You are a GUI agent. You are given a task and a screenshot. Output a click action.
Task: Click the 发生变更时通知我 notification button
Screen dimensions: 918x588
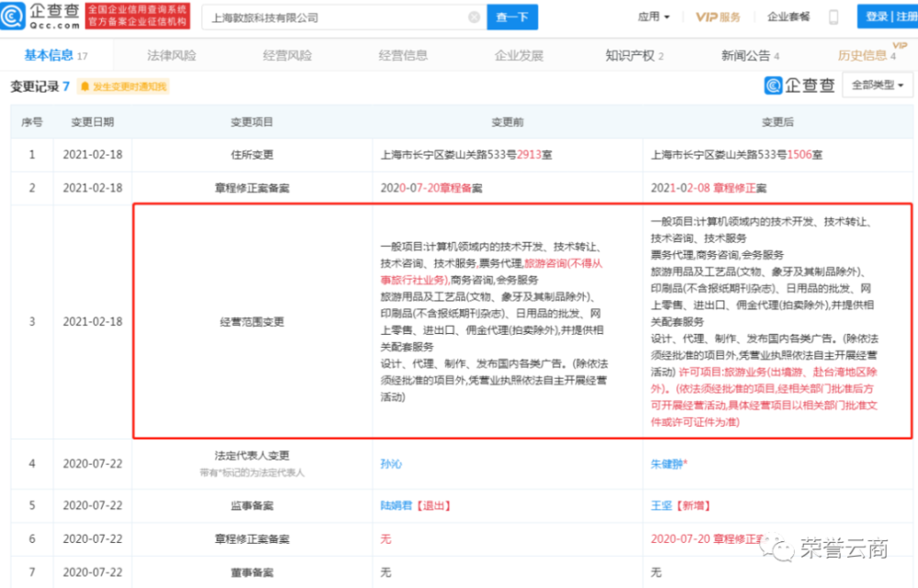pyautogui.click(x=124, y=86)
